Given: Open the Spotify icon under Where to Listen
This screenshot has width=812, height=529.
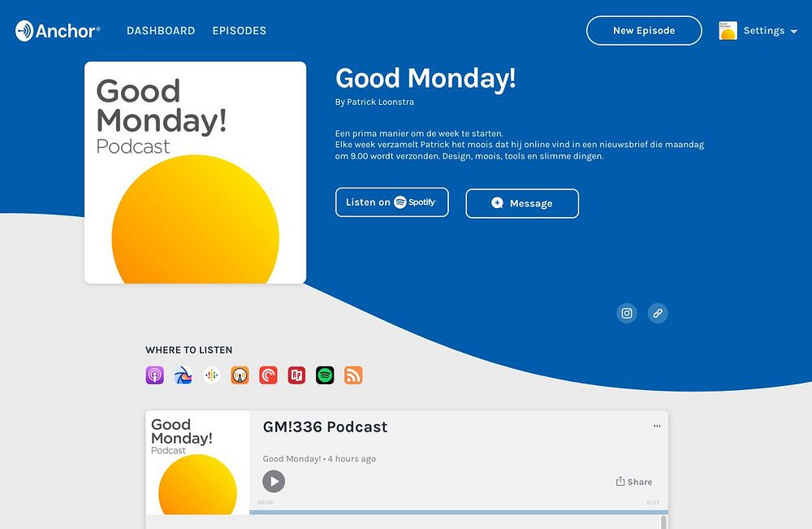Looking at the screenshot, I should click(326, 375).
